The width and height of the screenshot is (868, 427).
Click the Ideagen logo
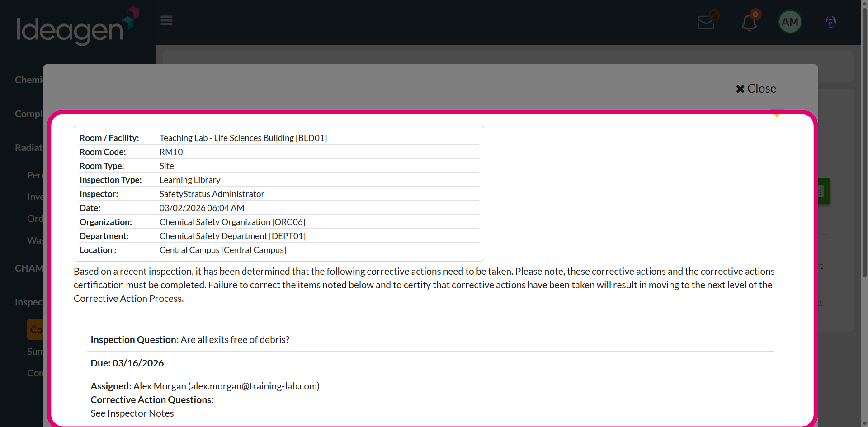(78, 25)
